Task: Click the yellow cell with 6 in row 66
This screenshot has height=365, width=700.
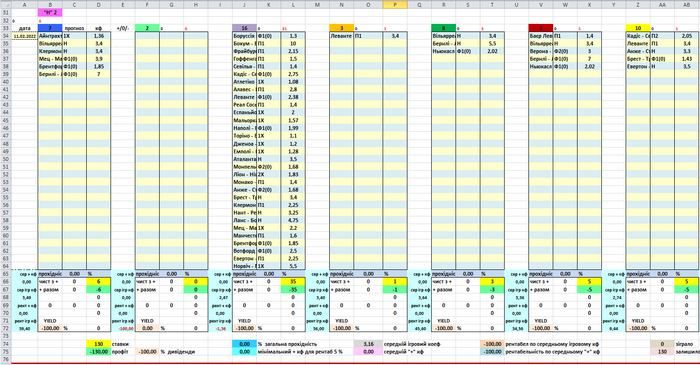Action: tap(99, 282)
